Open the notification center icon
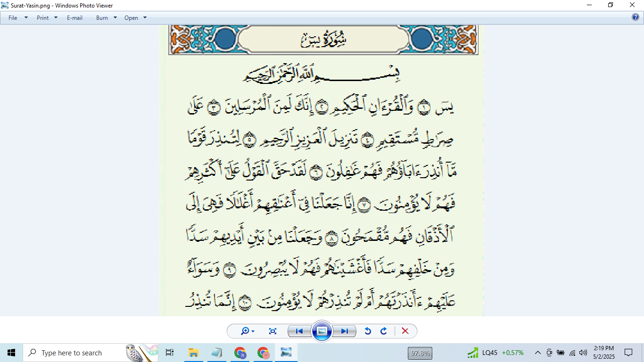 pos(628,353)
